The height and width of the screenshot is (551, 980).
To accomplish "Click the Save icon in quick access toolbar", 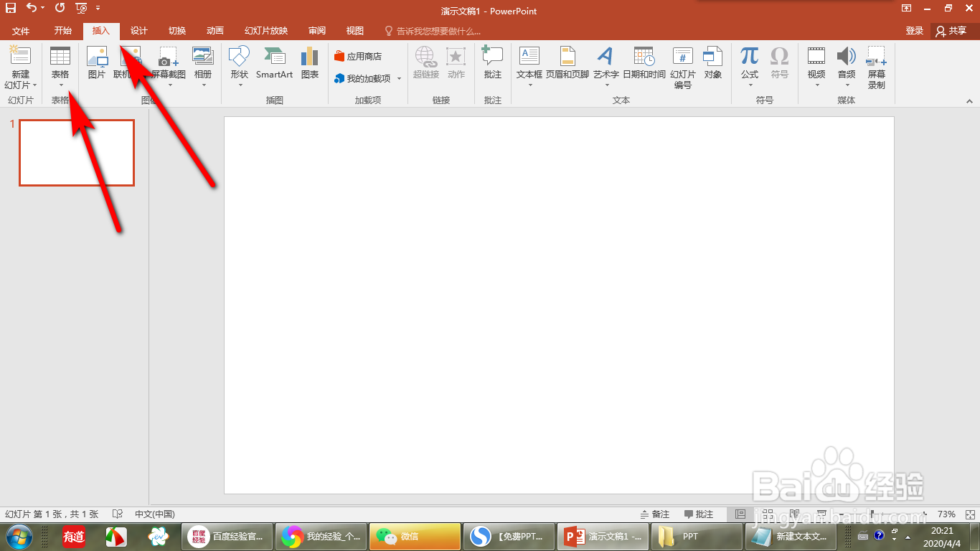I will pyautogui.click(x=11, y=8).
